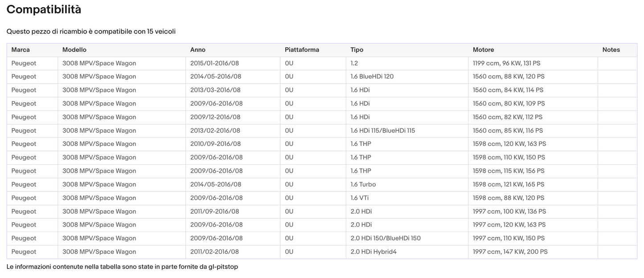Screen dimensions: 644x278
Task: Click the 2.0 HDi Hybrid4 type cell
Action: point(373,252)
